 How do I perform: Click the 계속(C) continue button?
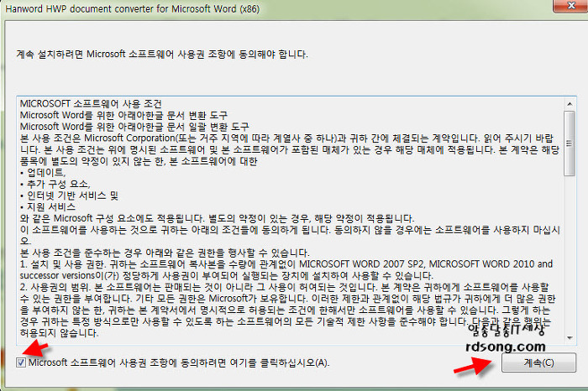click(x=538, y=362)
